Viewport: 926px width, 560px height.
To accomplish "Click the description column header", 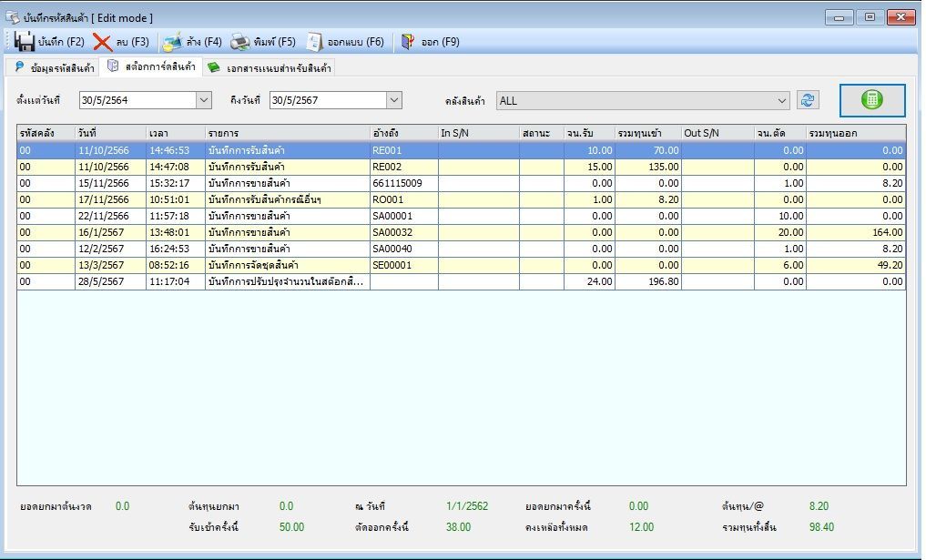I will 288,134.
